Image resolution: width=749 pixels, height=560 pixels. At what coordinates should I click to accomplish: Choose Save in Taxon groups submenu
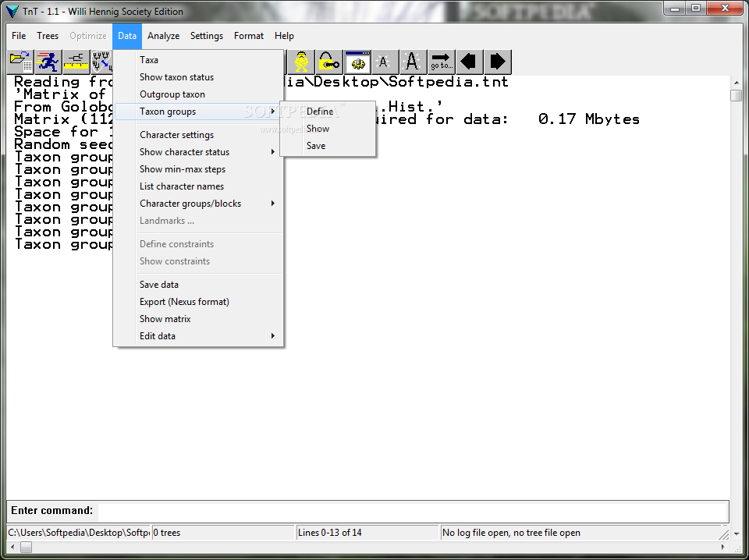pos(328,146)
